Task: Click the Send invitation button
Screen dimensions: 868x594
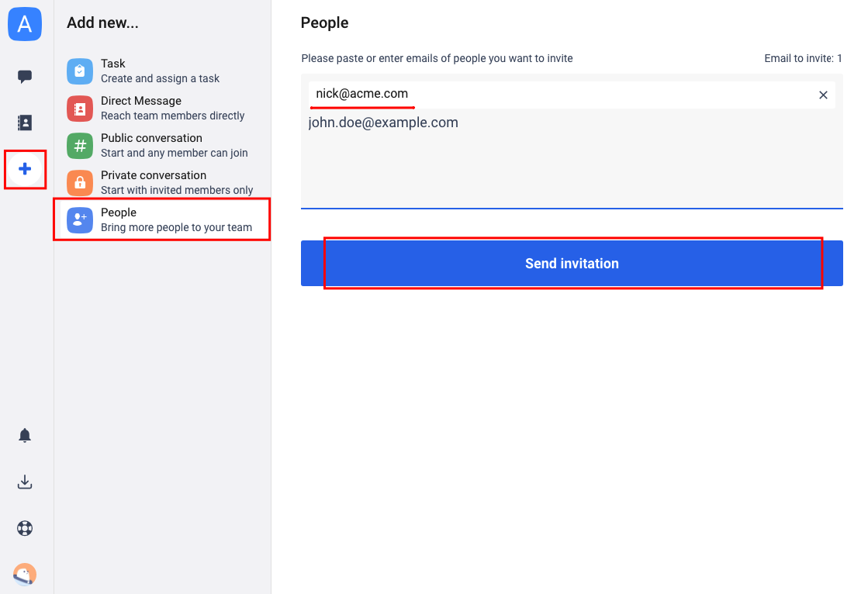Action: tap(572, 264)
